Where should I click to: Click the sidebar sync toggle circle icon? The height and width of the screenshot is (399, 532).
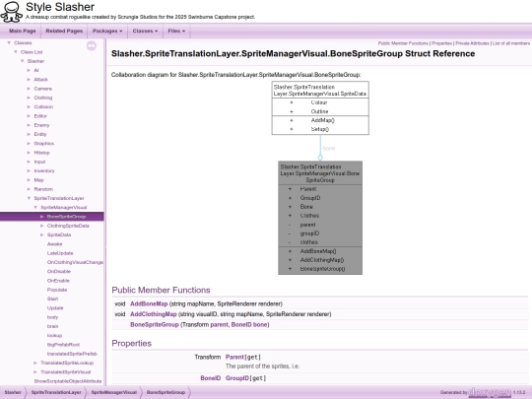coord(92,45)
